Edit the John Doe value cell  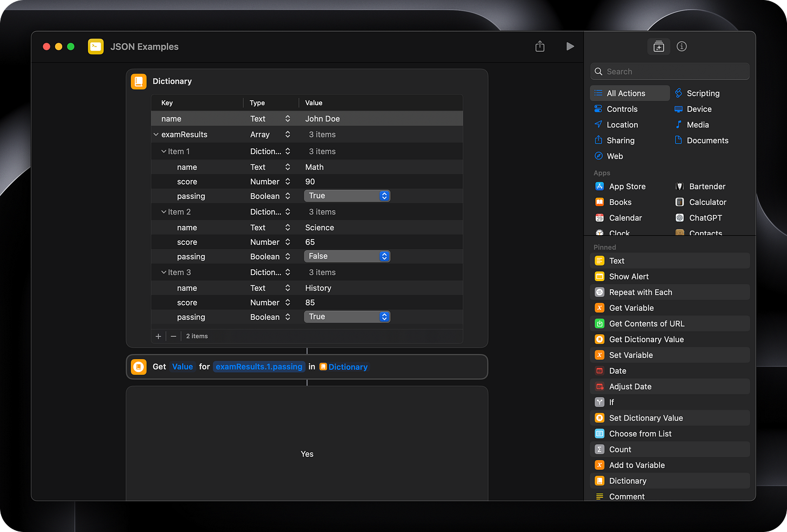[323, 118]
